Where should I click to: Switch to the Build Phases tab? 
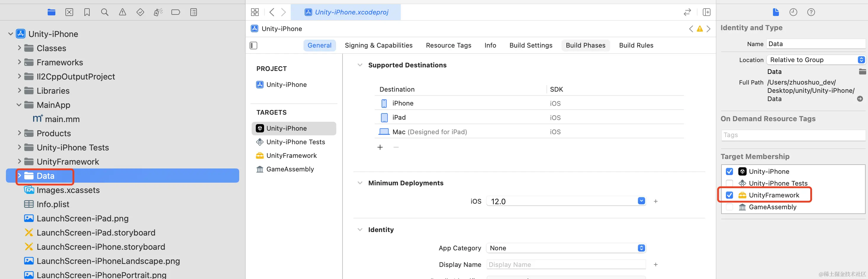tap(586, 46)
